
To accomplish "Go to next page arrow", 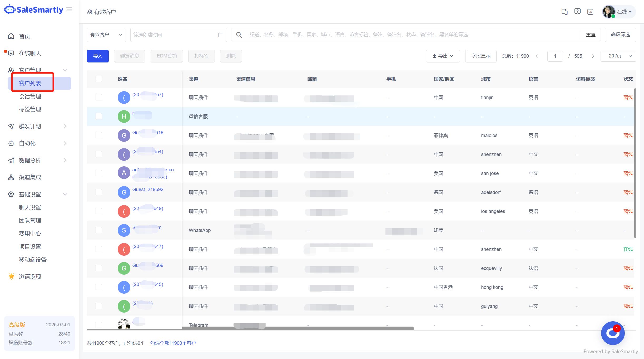I will coord(593,56).
